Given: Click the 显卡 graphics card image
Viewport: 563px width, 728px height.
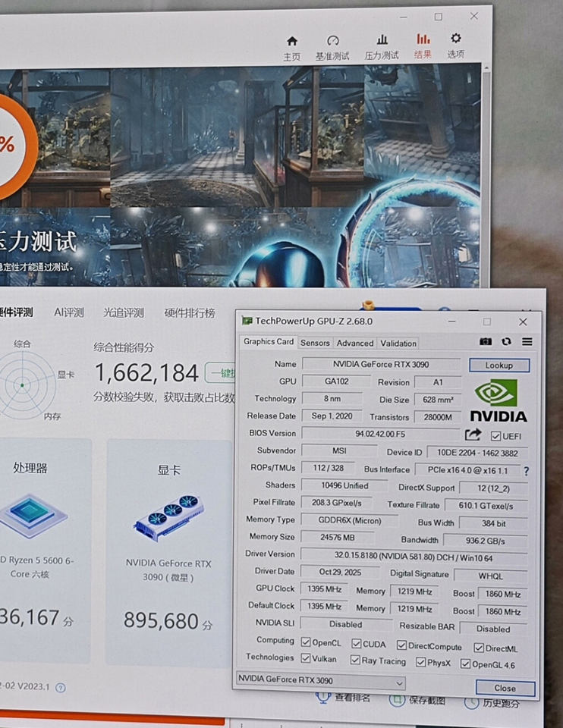Looking at the screenshot, I should pyautogui.click(x=169, y=518).
